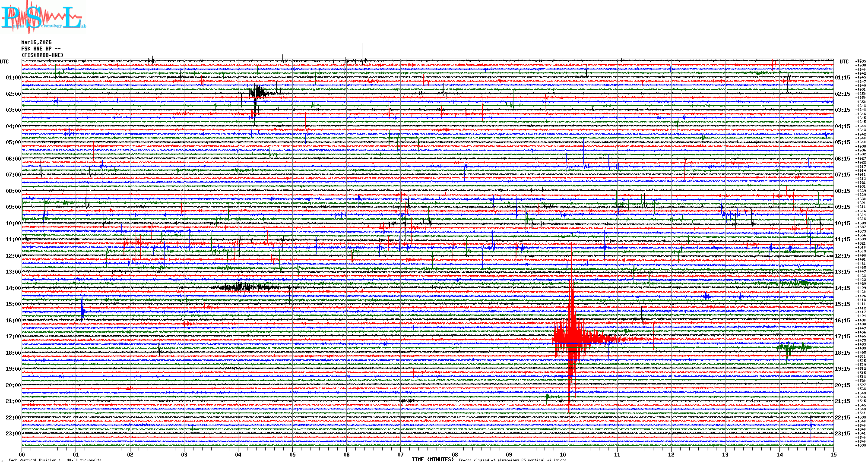Click minute marker 10 on bottom axis
Viewport: 868px width, 466px height.
563,454
